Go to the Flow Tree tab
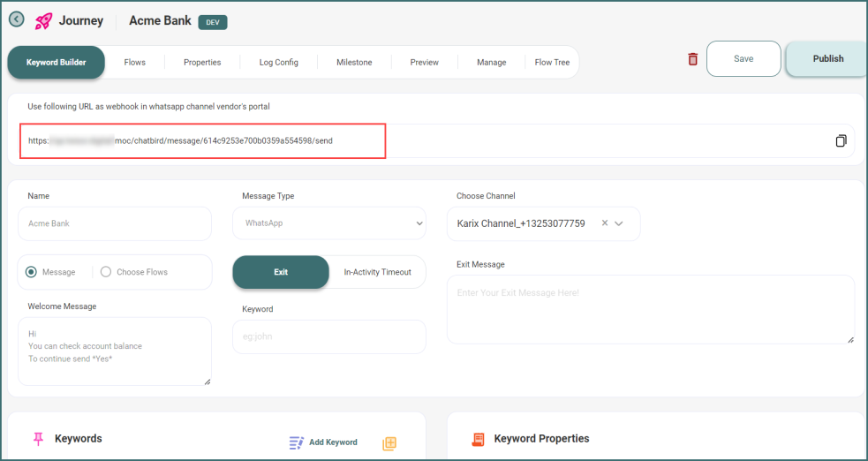Image resolution: width=868 pixels, height=461 pixels. pyautogui.click(x=552, y=63)
